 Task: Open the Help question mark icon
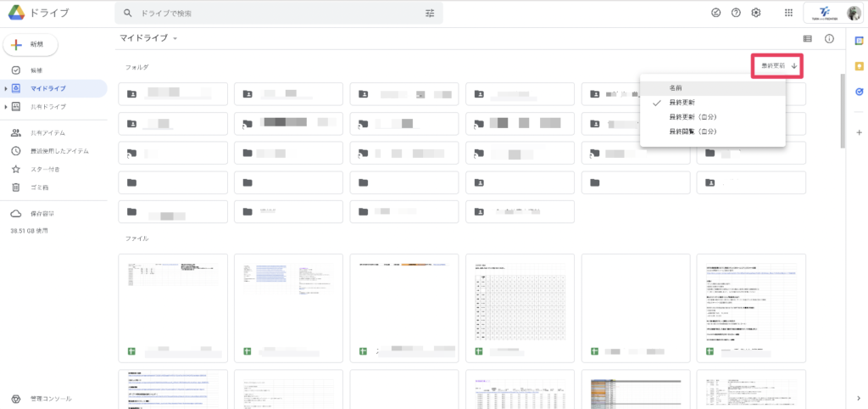click(x=736, y=13)
